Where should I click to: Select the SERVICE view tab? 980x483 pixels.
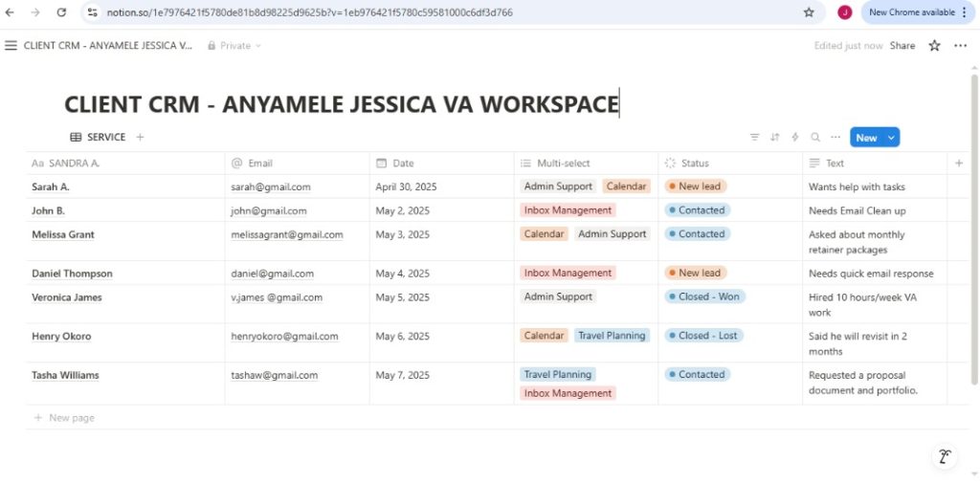[x=98, y=138]
